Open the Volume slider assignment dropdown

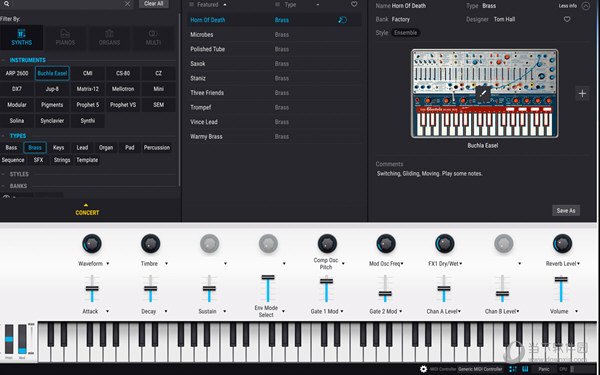coord(576,311)
